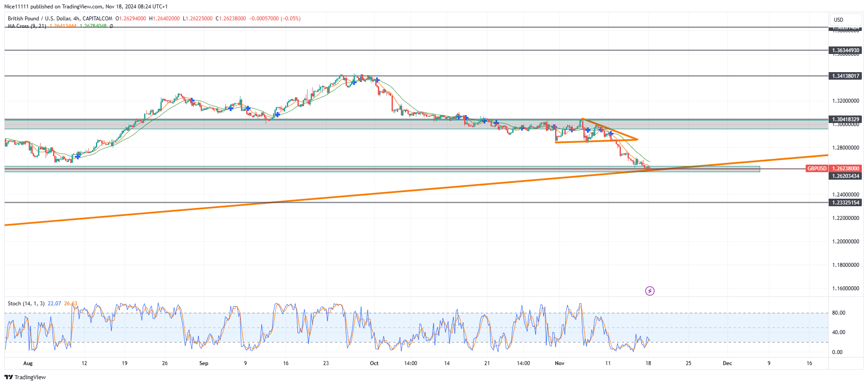Click the 23 date label
Viewport: 868px width, 385px height.
pyautogui.click(x=326, y=363)
